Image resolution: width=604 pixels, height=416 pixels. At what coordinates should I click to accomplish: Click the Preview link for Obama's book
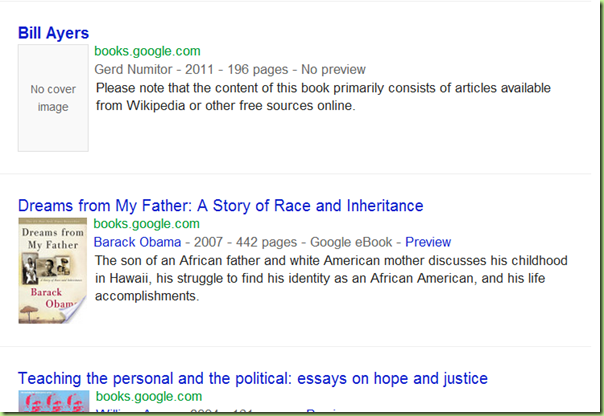428,242
